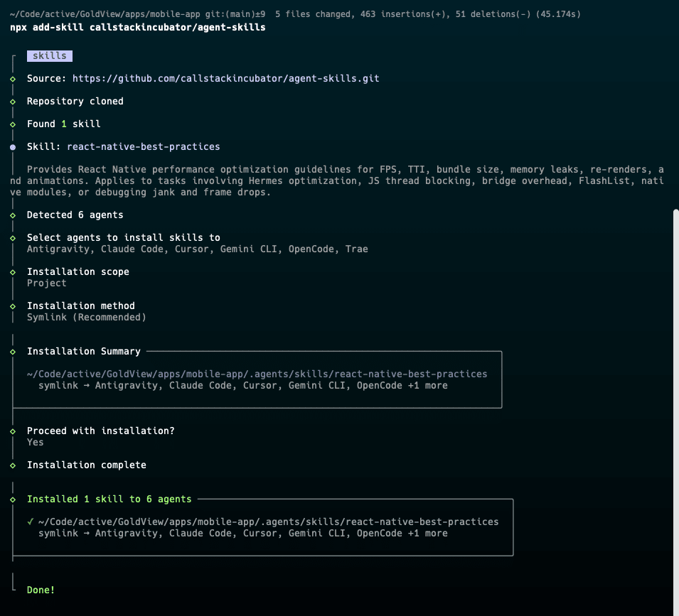679x616 pixels.
Task: Click the green checkmark before the installed path
Action: [31, 522]
